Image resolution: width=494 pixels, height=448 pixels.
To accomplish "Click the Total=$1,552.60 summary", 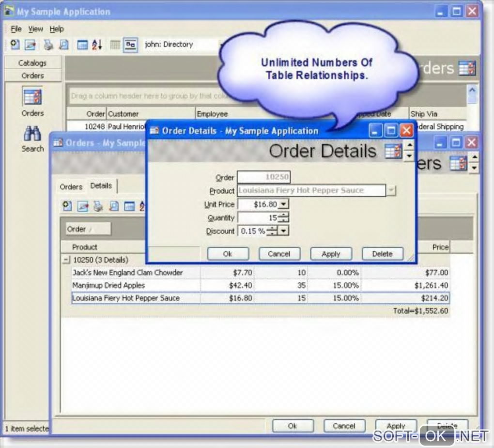I will click(x=420, y=311).
